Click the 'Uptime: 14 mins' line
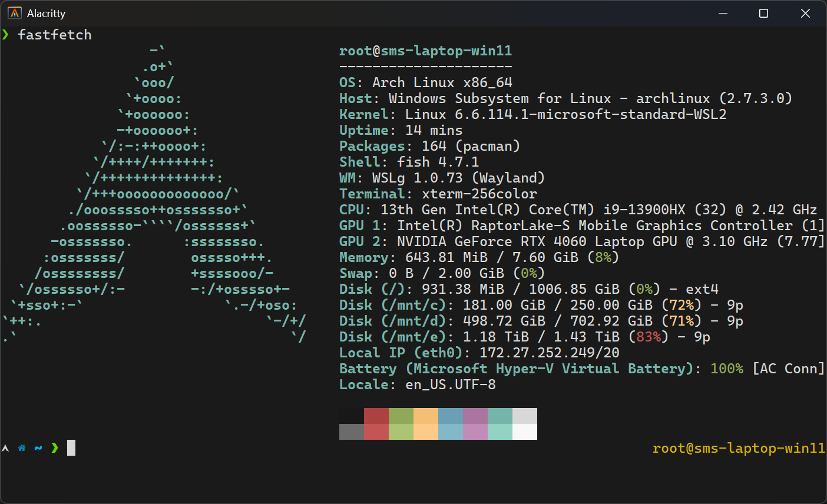Screen dimensions: 827x504 pyautogui.click(x=401, y=130)
